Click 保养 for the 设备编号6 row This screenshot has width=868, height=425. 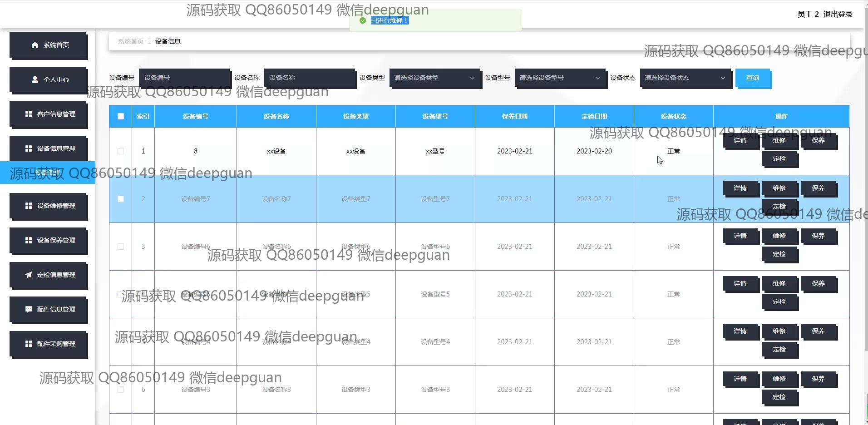[x=819, y=236]
